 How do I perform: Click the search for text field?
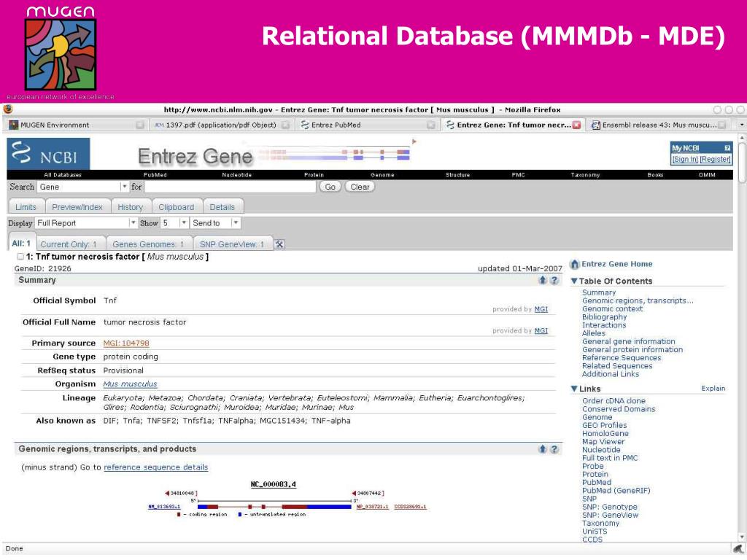coord(230,187)
